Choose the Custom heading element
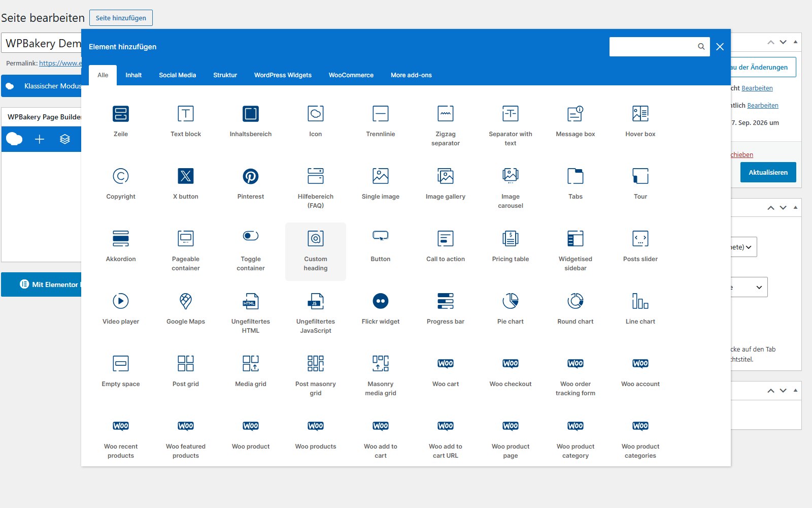Screen dimensions: 812x508 [x=316, y=251]
